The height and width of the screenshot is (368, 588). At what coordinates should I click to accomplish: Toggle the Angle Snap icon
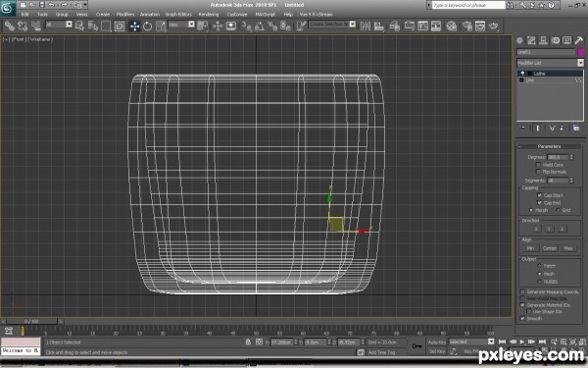coord(260,26)
